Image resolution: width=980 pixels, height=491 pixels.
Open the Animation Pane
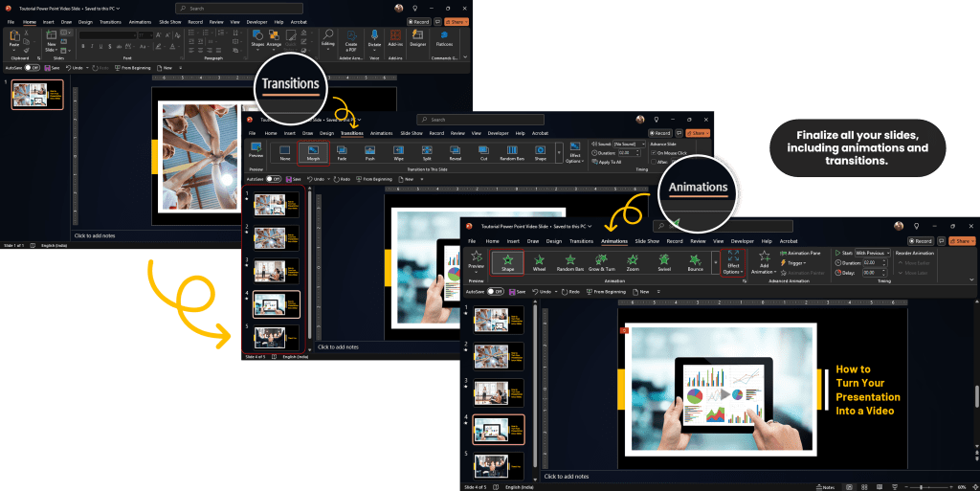[x=802, y=253]
